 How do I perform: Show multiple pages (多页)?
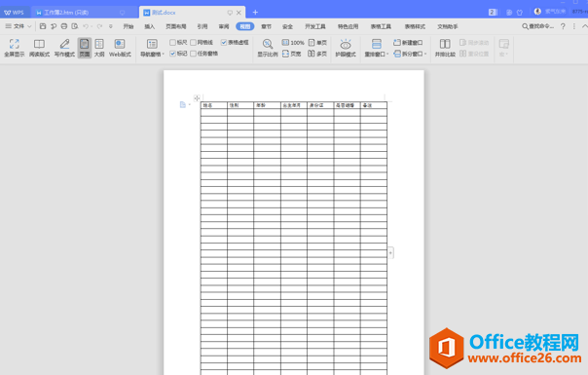(317, 54)
